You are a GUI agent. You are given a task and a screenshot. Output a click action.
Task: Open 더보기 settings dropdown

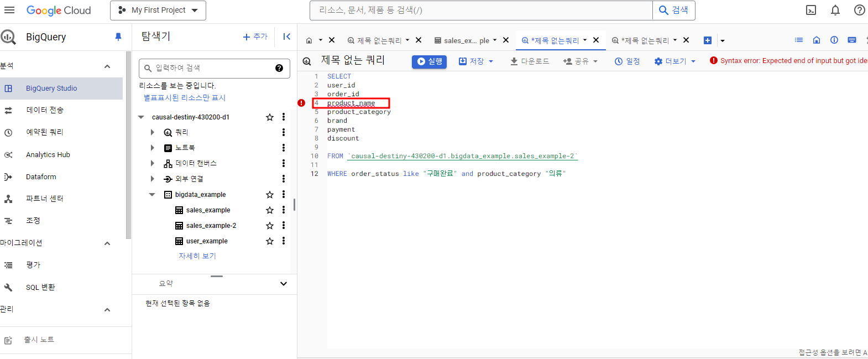point(675,61)
